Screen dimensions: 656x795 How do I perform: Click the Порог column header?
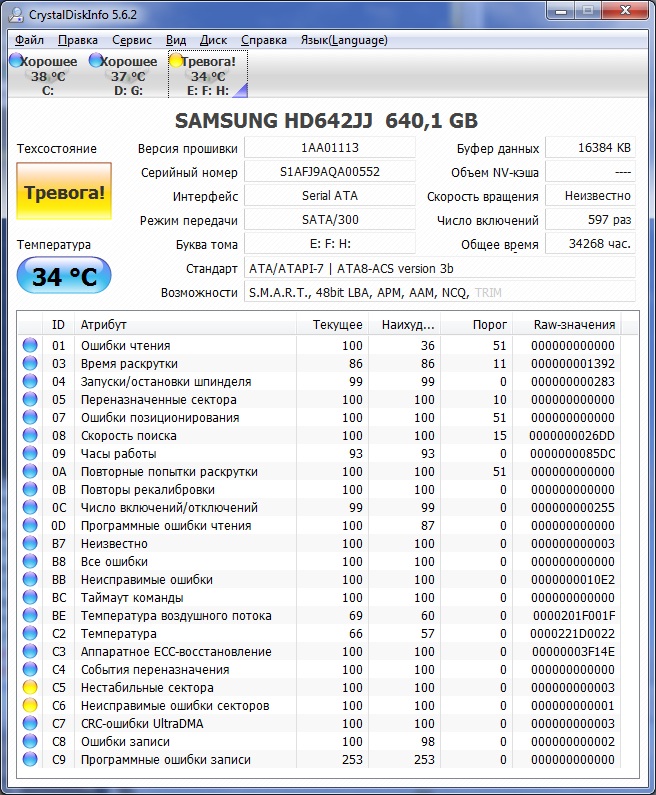(x=476, y=324)
